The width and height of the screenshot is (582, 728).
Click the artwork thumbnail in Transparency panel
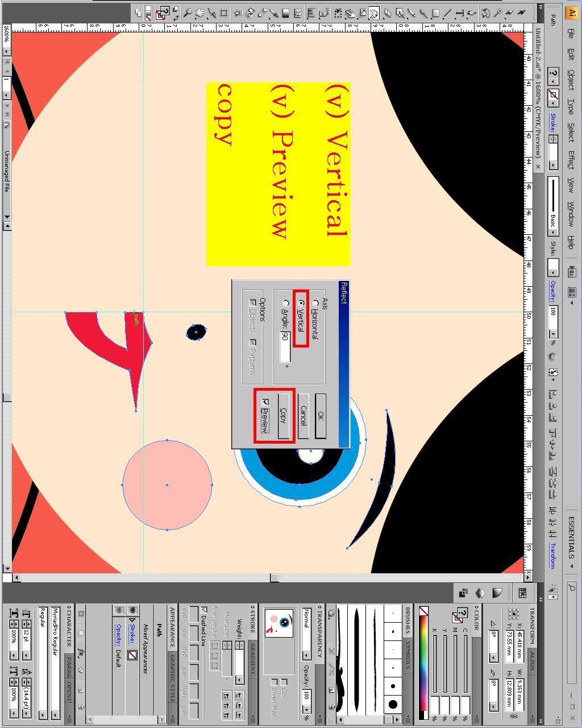tap(279, 623)
